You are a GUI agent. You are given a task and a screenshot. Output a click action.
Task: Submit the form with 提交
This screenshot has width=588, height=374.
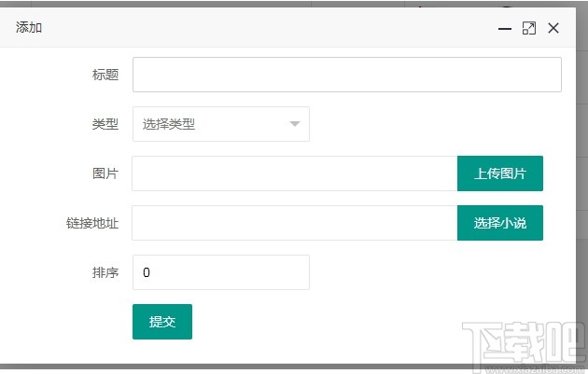tap(162, 322)
